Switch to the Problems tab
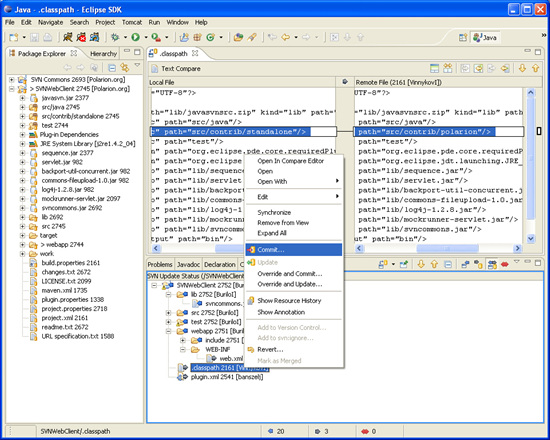Screen dimensions: 550x440 pos(160,265)
